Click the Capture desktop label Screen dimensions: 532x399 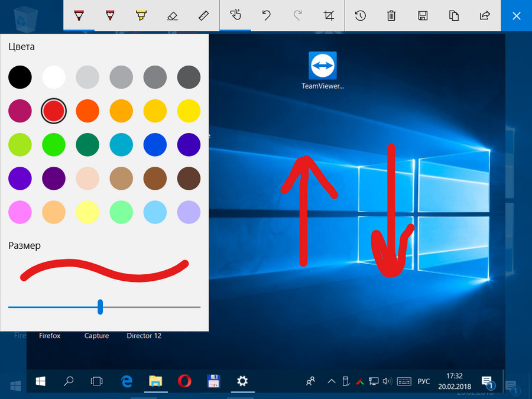click(97, 336)
